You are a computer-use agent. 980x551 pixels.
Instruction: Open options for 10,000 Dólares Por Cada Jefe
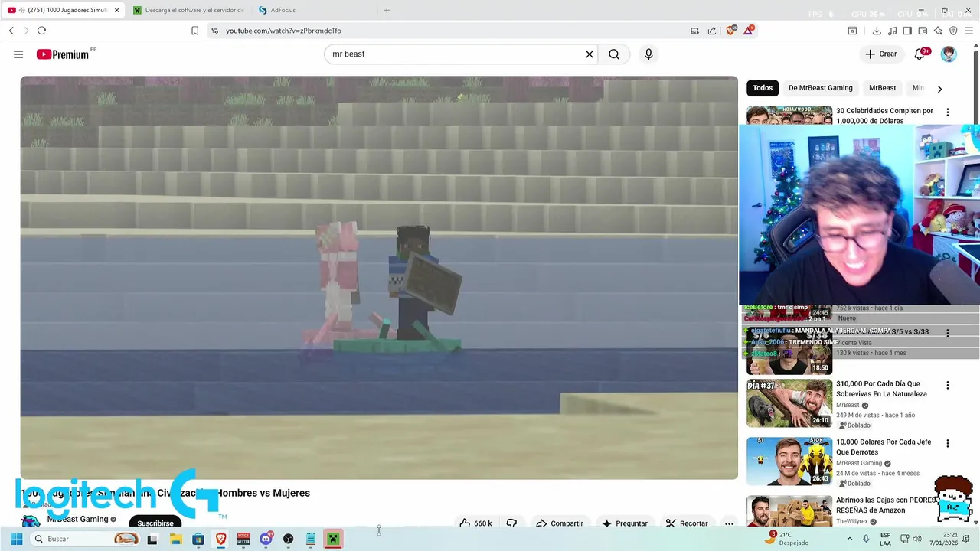948,443
